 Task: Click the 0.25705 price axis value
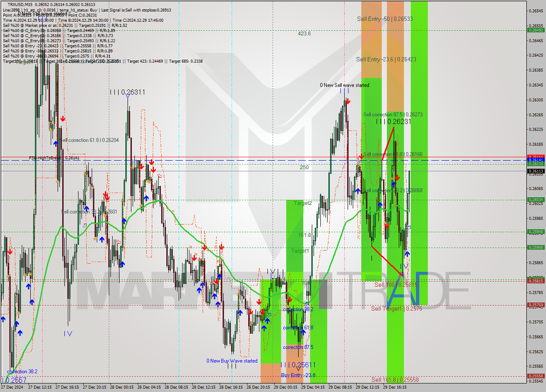click(x=536, y=322)
